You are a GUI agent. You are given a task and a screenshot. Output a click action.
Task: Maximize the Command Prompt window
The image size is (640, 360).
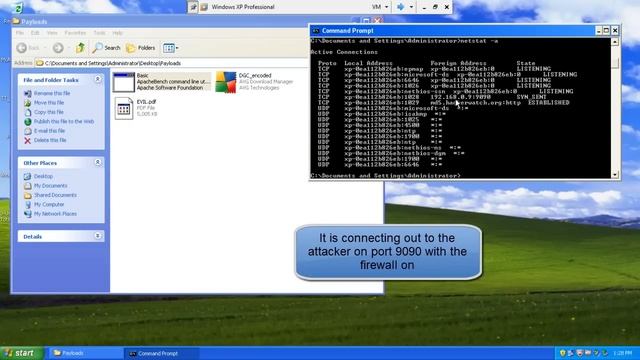(606, 30)
